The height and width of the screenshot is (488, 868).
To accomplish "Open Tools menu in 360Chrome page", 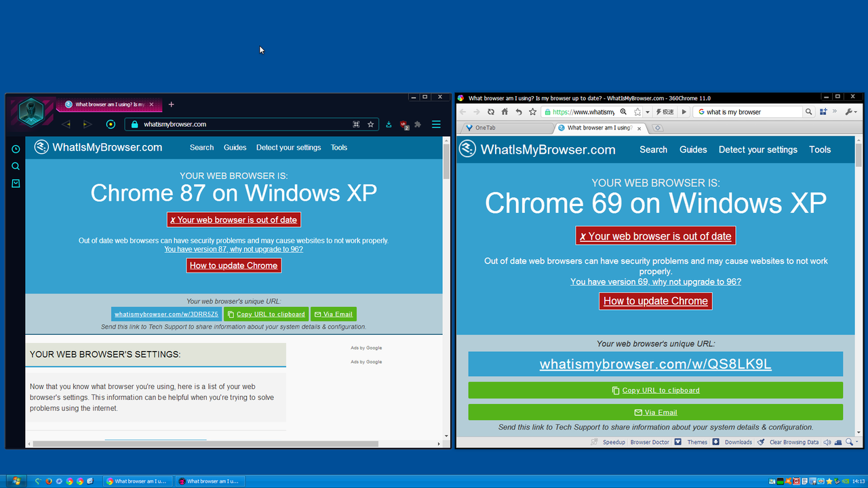I will pyautogui.click(x=820, y=149).
